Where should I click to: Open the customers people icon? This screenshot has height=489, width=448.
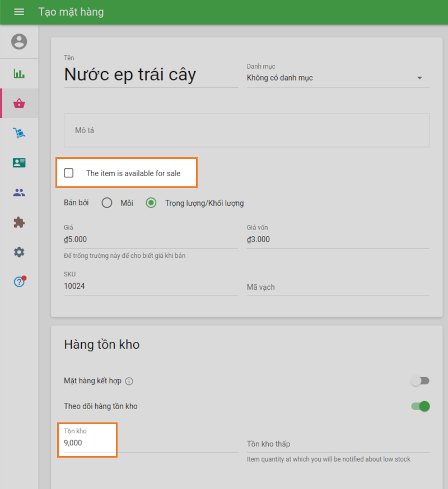[19, 192]
